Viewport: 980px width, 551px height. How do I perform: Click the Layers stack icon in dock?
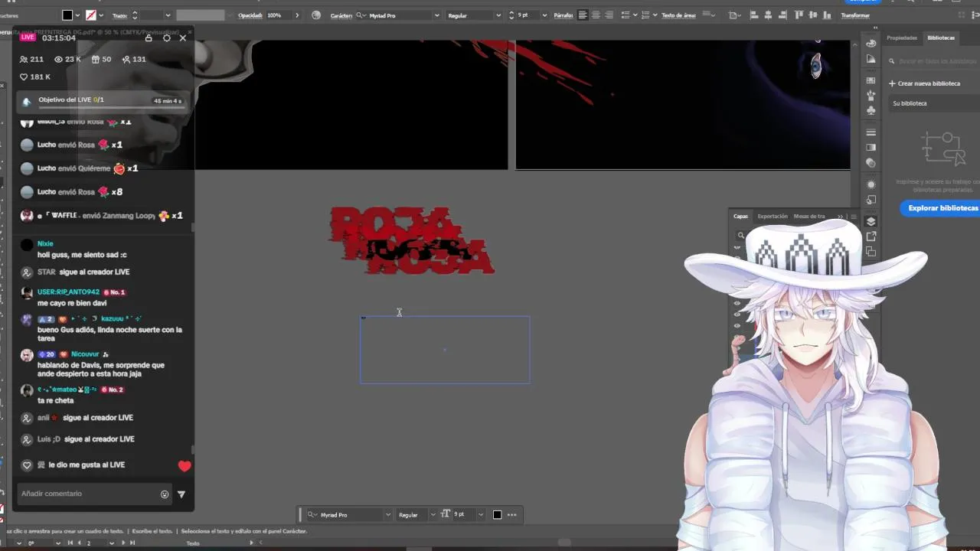pyautogui.click(x=871, y=221)
